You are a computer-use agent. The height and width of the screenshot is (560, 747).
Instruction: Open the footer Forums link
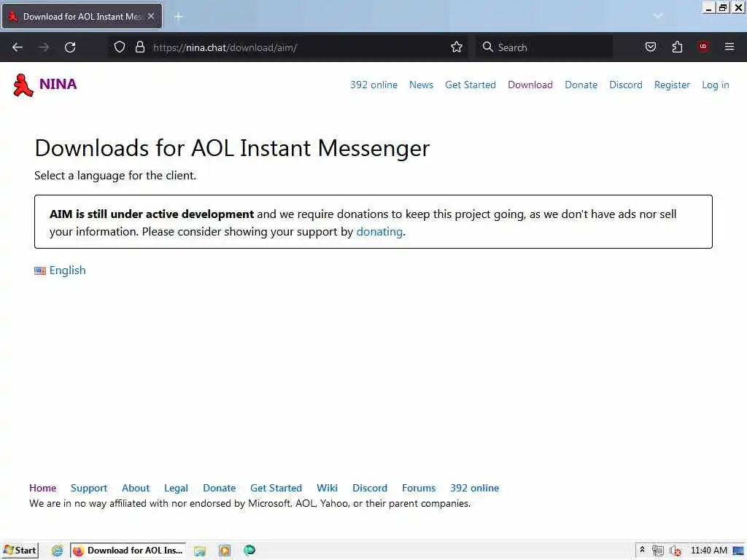[418, 488]
